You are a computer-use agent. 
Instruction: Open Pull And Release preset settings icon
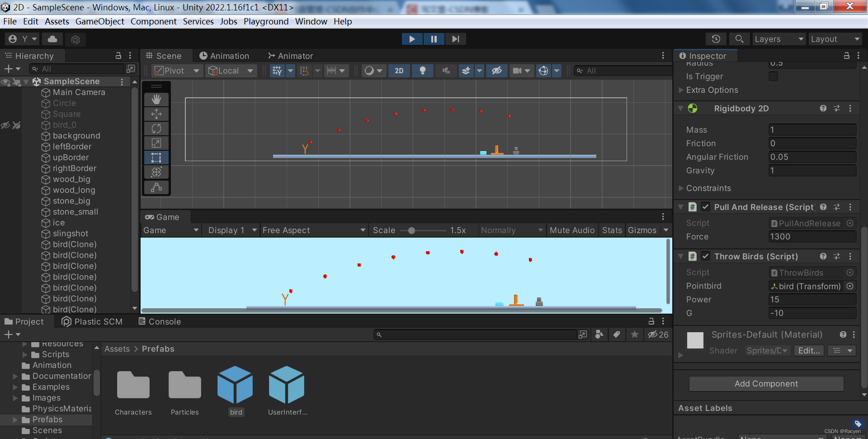point(837,207)
